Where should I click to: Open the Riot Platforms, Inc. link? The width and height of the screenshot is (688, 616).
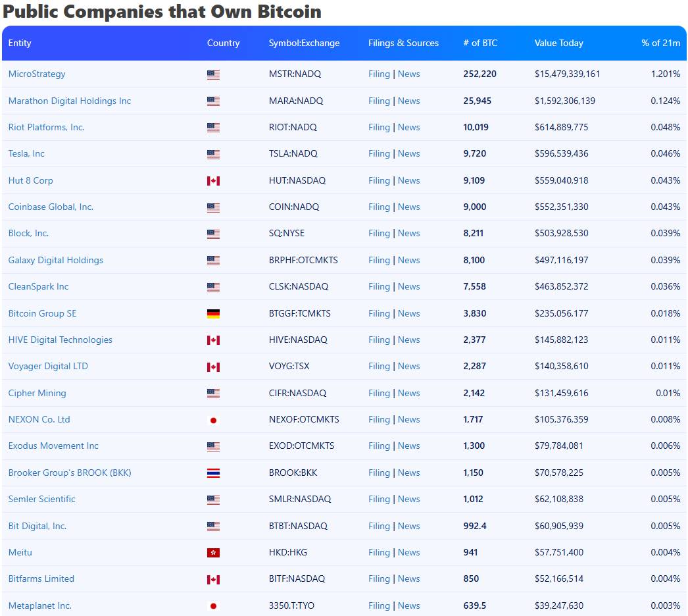pyautogui.click(x=46, y=127)
